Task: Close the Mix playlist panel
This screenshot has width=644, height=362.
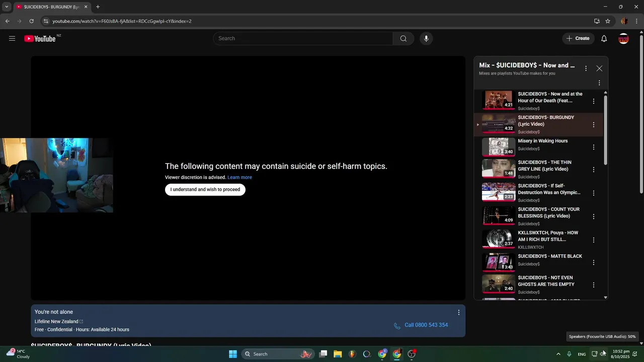Action: coord(599,68)
